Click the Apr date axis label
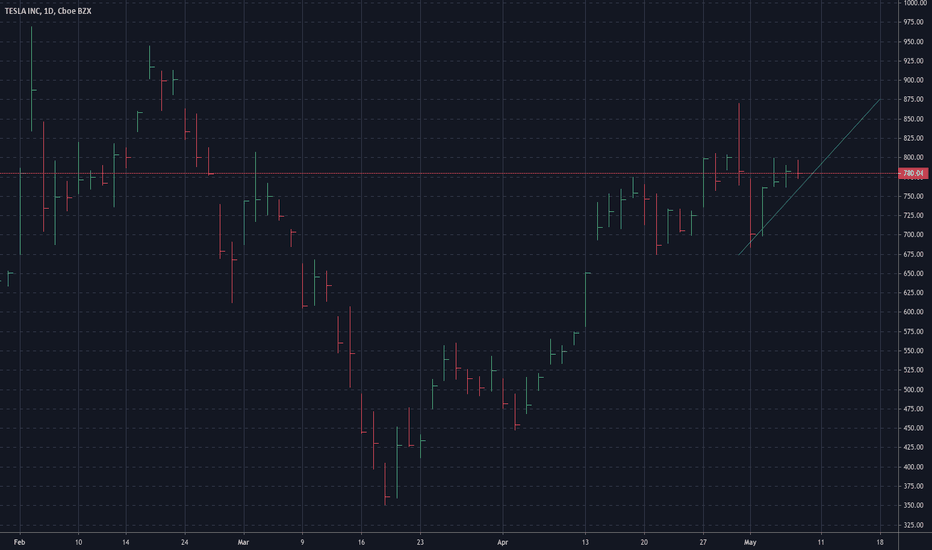The height and width of the screenshot is (550, 932). 503,542
